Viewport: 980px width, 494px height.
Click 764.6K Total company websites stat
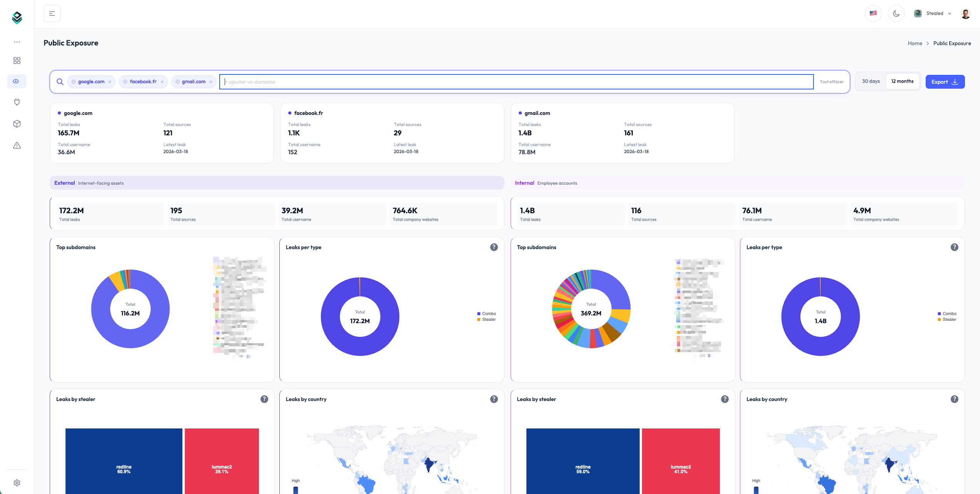click(x=443, y=214)
